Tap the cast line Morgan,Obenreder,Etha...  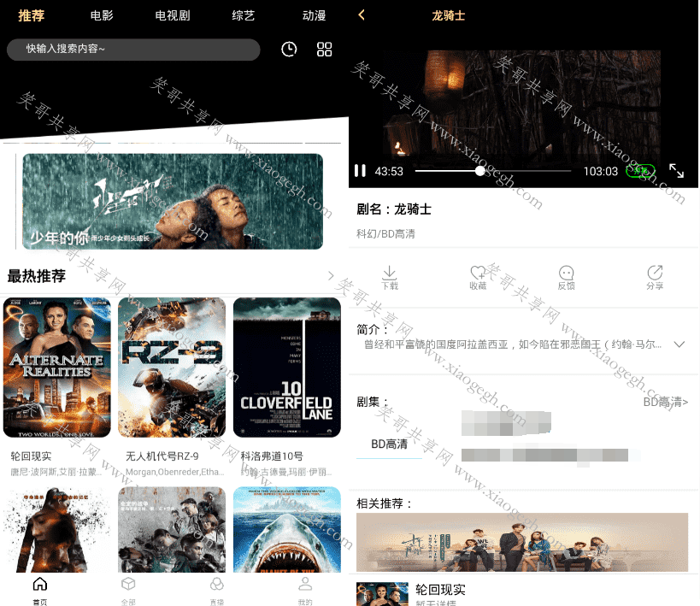point(175,472)
